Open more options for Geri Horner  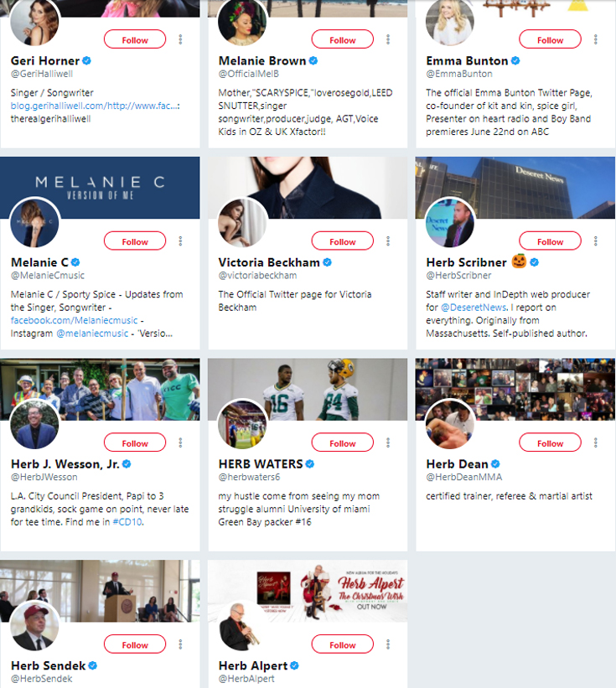point(180,39)
